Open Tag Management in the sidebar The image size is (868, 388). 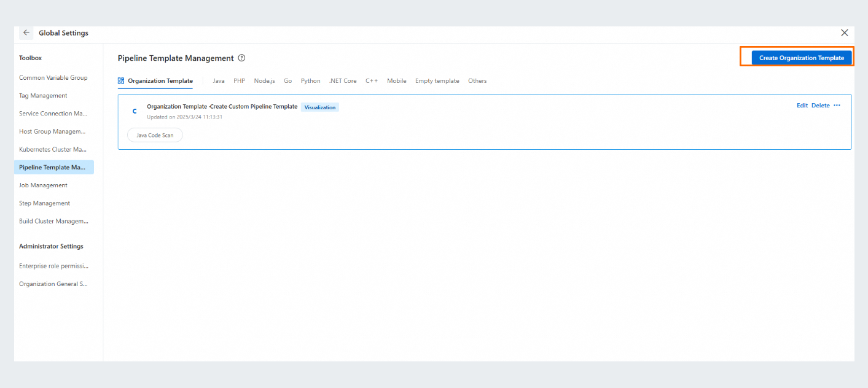[x=54, y=96]
